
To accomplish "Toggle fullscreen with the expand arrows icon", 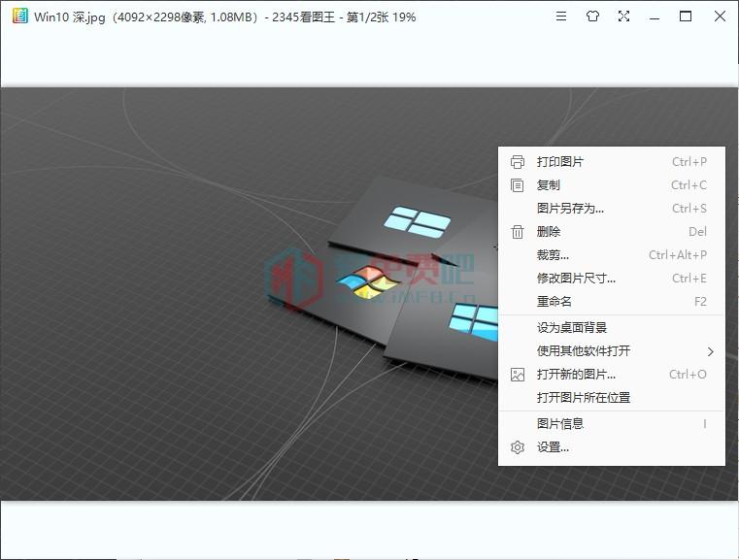I will click(623, 16).
